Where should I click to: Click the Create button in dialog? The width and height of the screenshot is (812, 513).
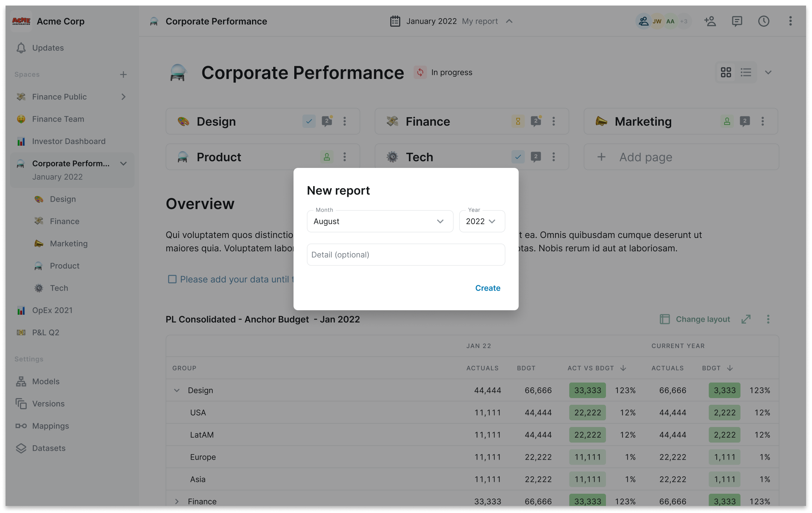click(x=487, y=288)
